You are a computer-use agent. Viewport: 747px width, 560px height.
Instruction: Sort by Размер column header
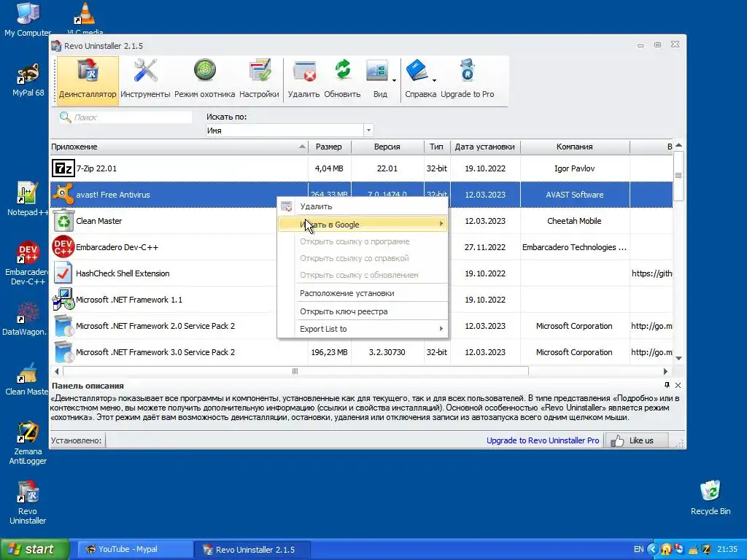[329, 147]
